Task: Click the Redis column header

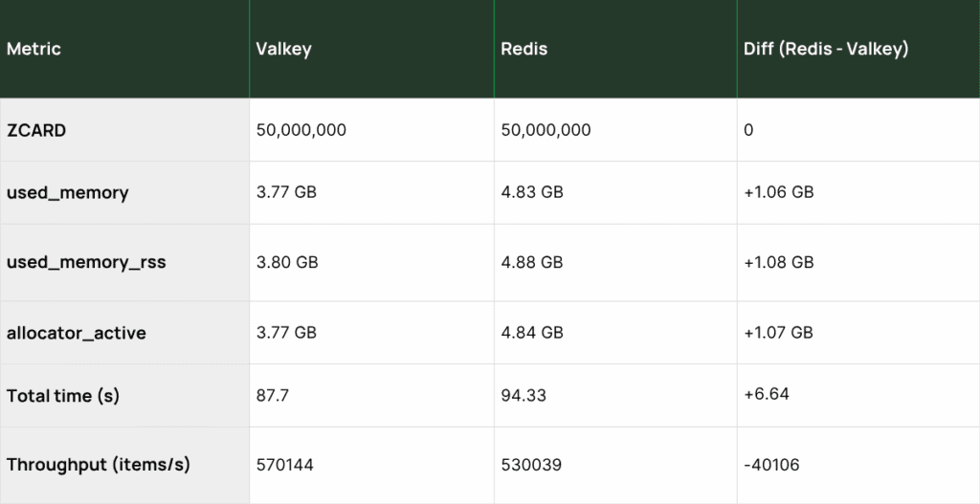Action: (524, 49)
